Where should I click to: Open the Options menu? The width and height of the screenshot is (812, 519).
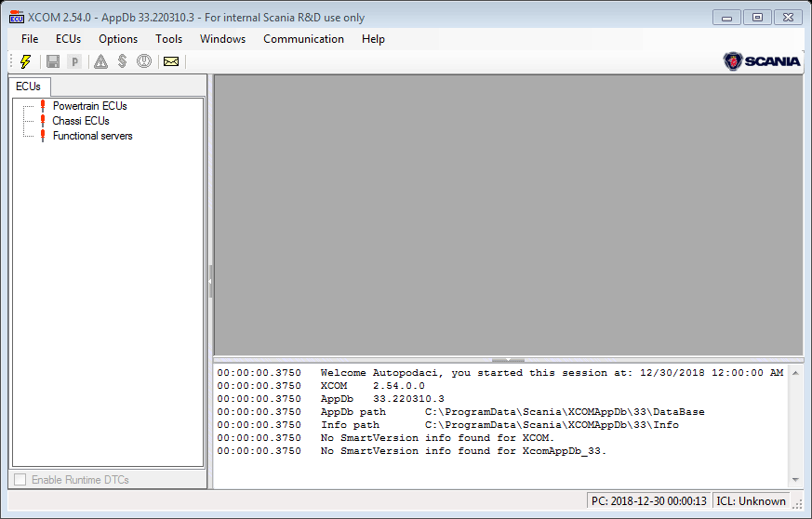coord(118,39)
